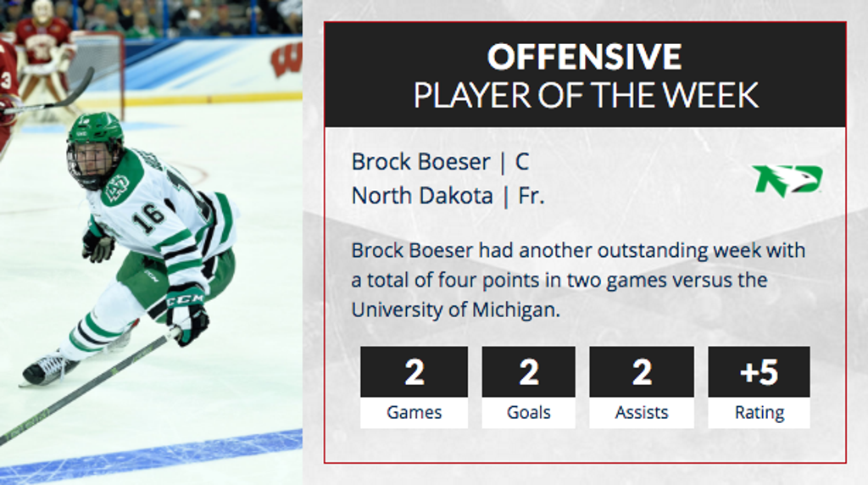Select the Goals stat label
Screen dimensions: 868x485
(x=528, y=413)
